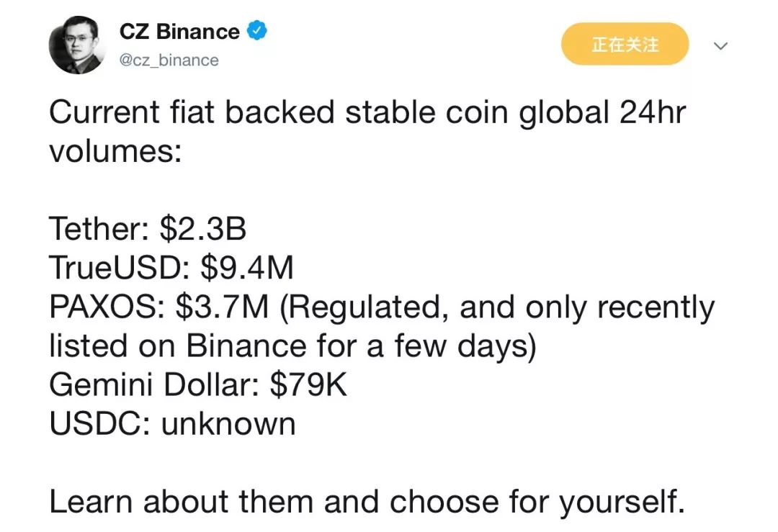Select the 'Tether:' label text
Viewport: 778px width, 532px height.
102,229
